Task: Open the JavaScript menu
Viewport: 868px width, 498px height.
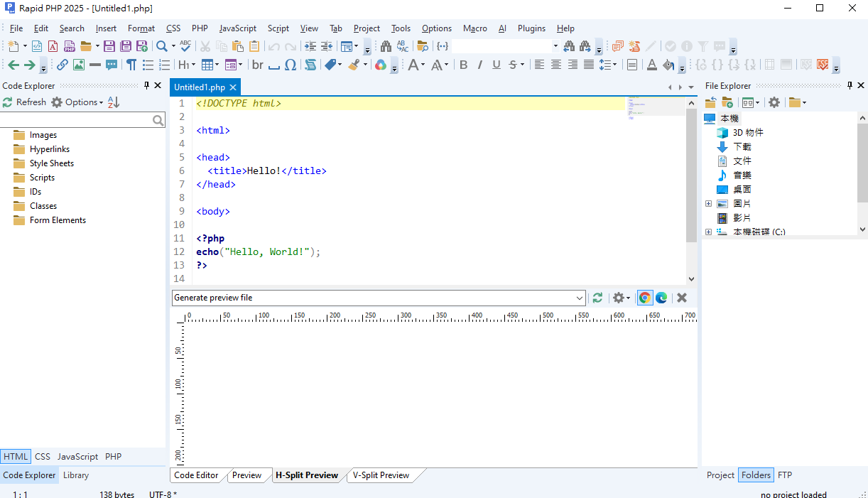Action: click(x=237, y=28)
